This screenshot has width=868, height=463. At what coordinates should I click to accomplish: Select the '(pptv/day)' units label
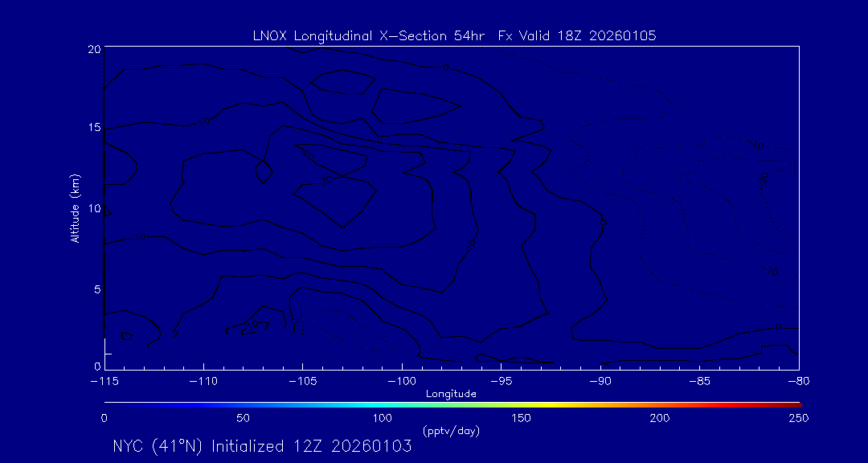tap(451, 431)
